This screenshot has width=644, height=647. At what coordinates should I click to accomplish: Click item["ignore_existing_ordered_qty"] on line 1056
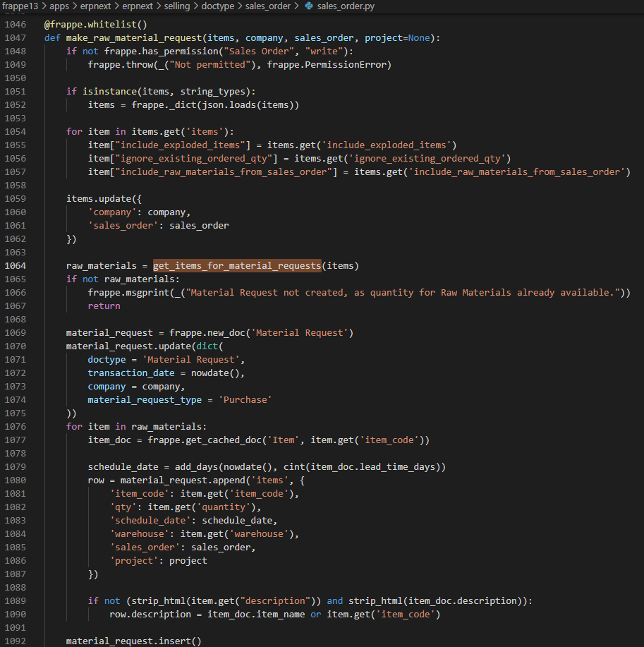pyautogui.click(x=183, y=159)
